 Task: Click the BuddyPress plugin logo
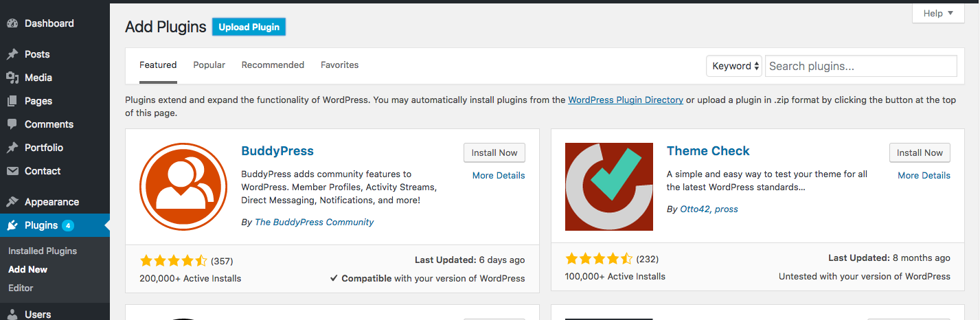tap(183, 187)
